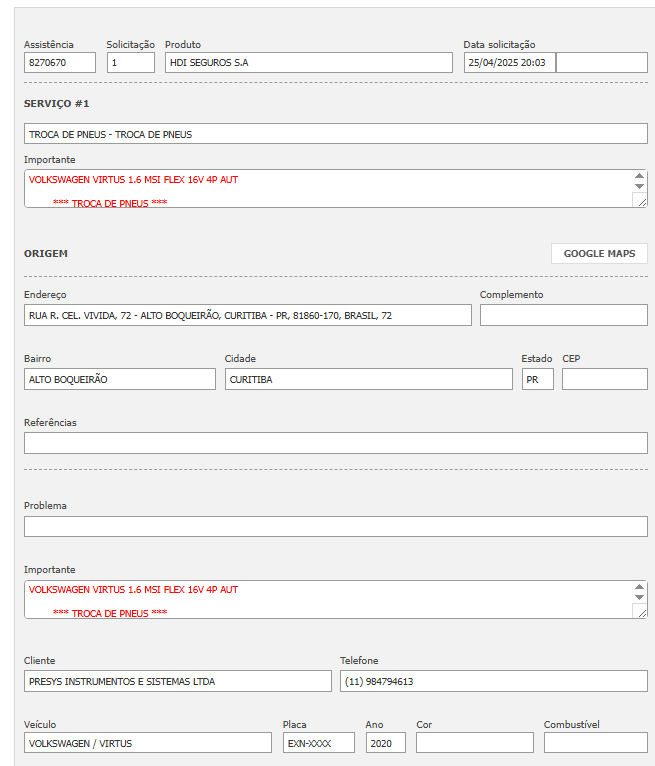This screenshot has width=655, height=766.
Task: Focus the Referências input box
Action: [x=335, y=443]
